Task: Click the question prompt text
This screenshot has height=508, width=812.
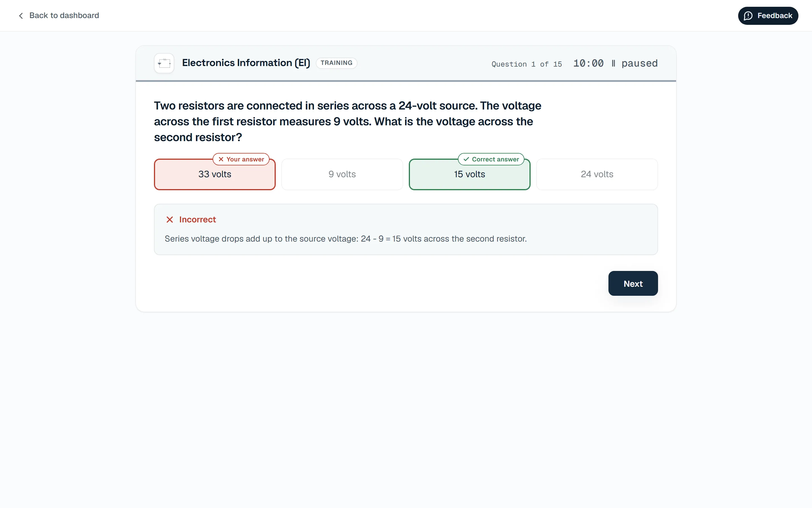Action: point(347,122)
